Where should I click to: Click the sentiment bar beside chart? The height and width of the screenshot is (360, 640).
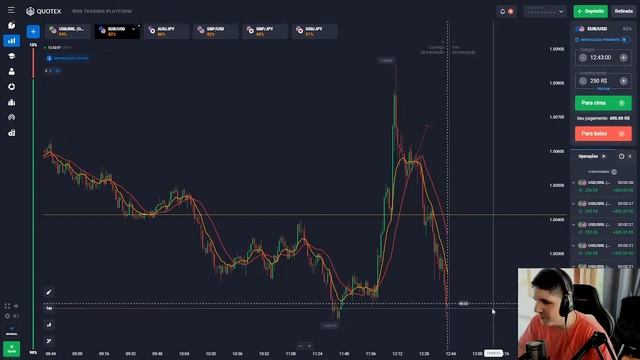(x=33, y=198)
